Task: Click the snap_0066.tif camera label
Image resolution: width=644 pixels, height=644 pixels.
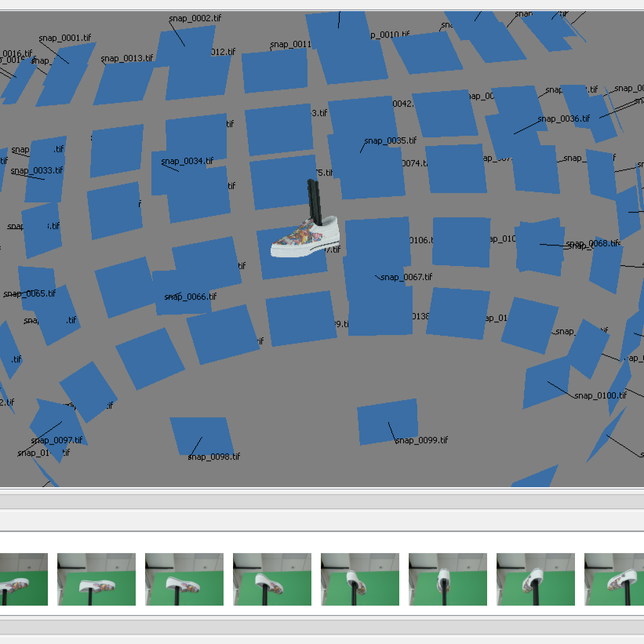Action: 190,297
